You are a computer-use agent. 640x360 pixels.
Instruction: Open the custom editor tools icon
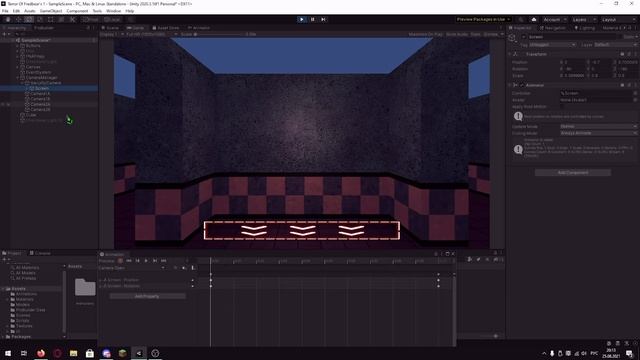[x=72, y=19]
